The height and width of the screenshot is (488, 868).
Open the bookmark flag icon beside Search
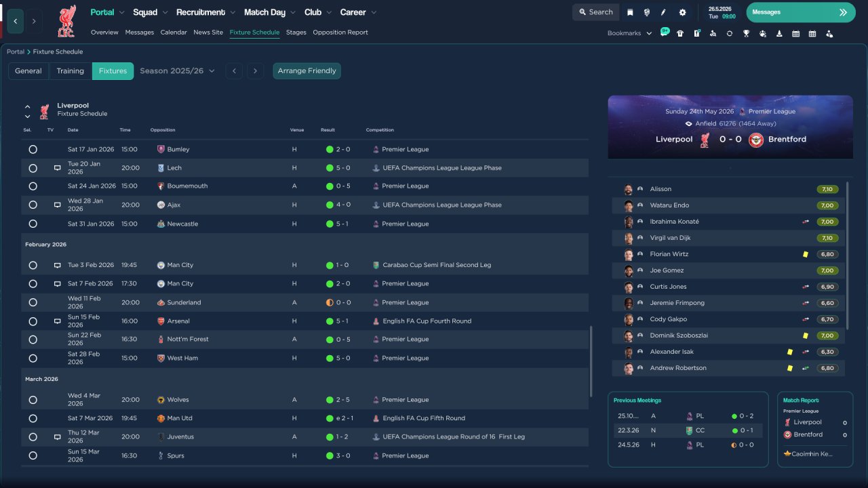pyautogui.click(x=630, y=12)
